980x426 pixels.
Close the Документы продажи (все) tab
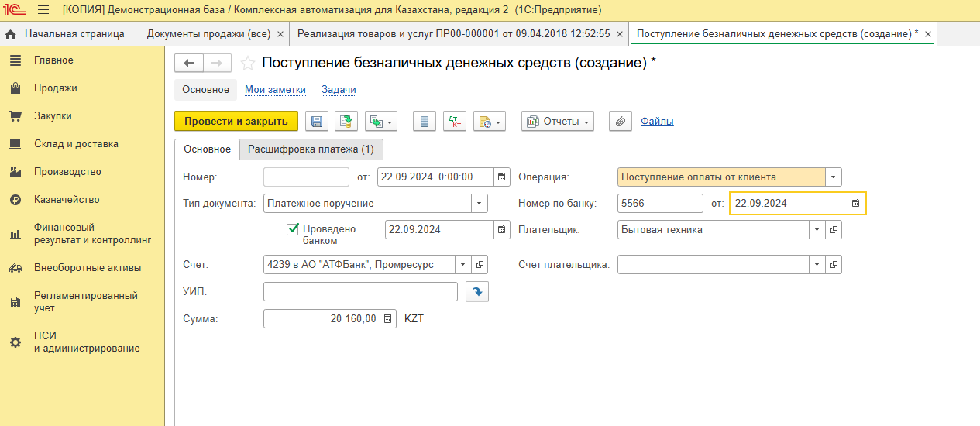tap(280, 34)
